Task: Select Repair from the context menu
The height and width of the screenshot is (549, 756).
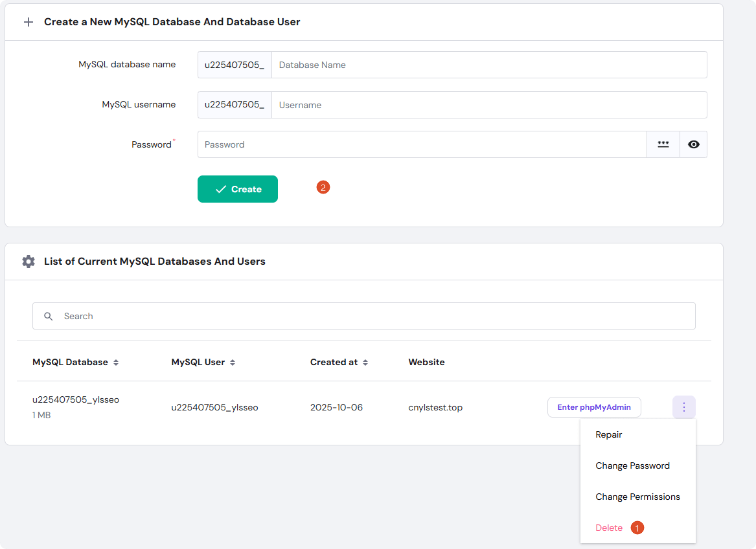Action: tap(608, 434)
